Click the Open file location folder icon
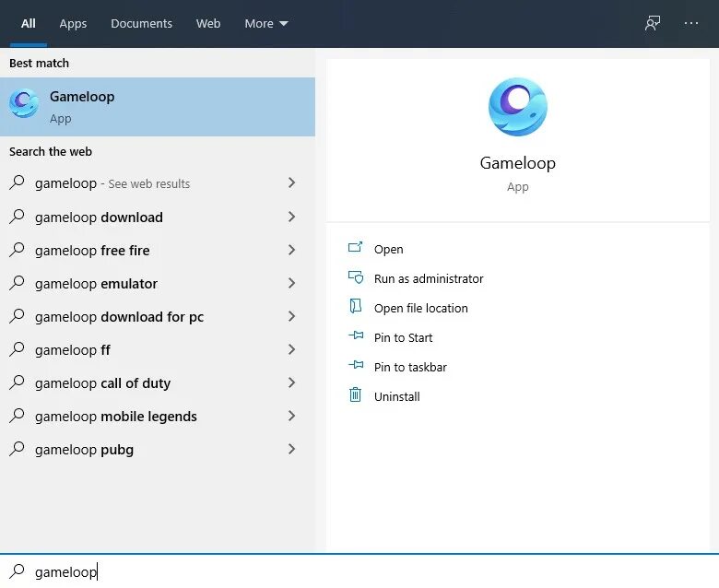Image resolution: width=719 pixels, height=588 pixels. point(356,306)
